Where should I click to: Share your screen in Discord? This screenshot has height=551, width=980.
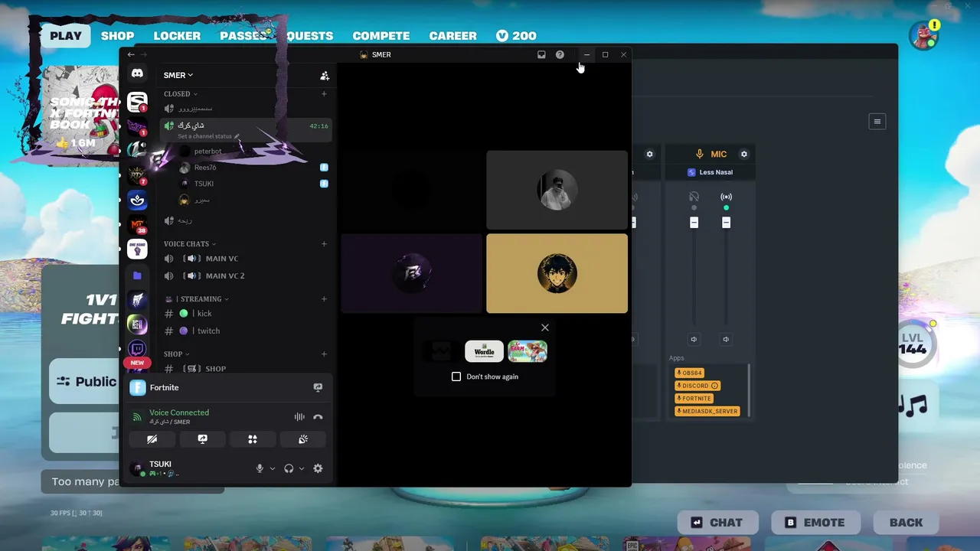[x=202, y=439]
